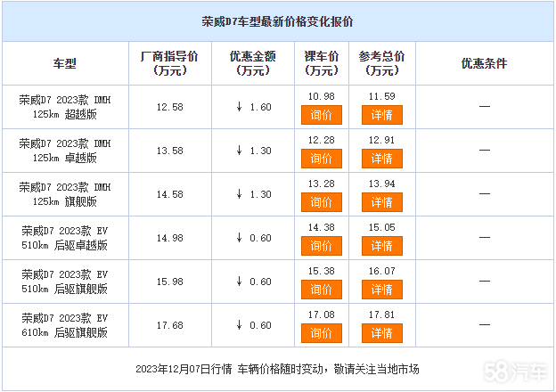Image resolution: width=556 pixels, height=392 pixels.
Task: Select model name 荣威D7 2023款 DMH 125km 超越版
Action: [x=64, y=107]
